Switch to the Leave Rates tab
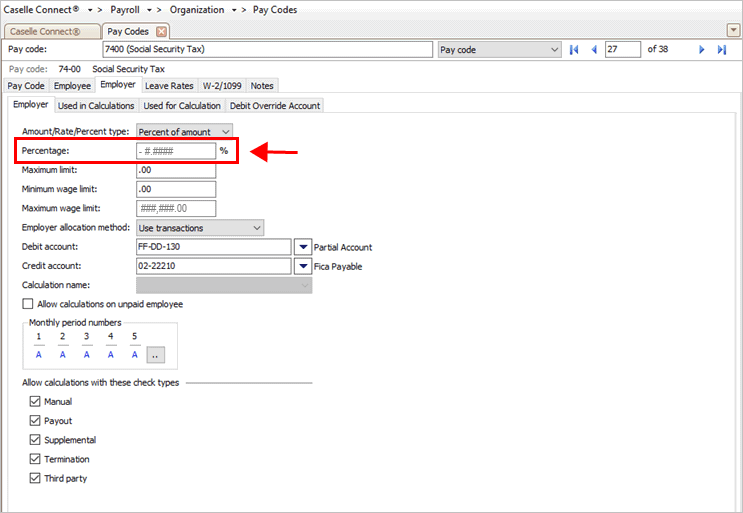 [x=169, y=86]
